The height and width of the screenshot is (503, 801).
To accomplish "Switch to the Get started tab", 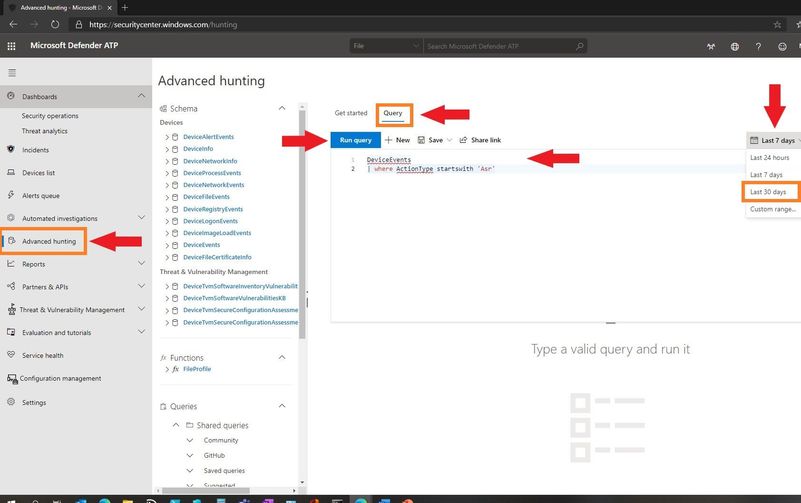I will (351, 113).
